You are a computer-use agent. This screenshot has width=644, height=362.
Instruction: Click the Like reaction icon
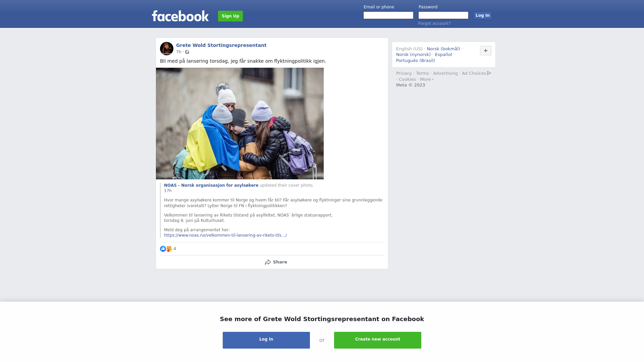163,249
